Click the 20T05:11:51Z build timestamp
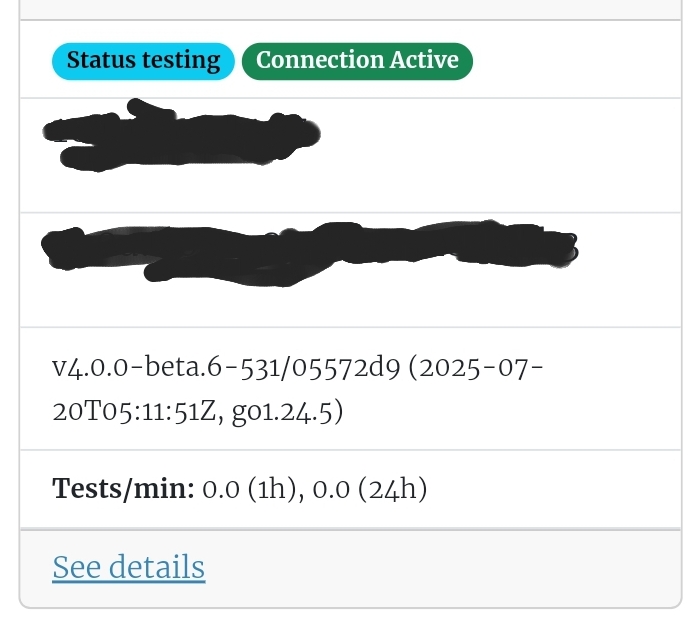 pyautogui.click(x=134, y=412)
